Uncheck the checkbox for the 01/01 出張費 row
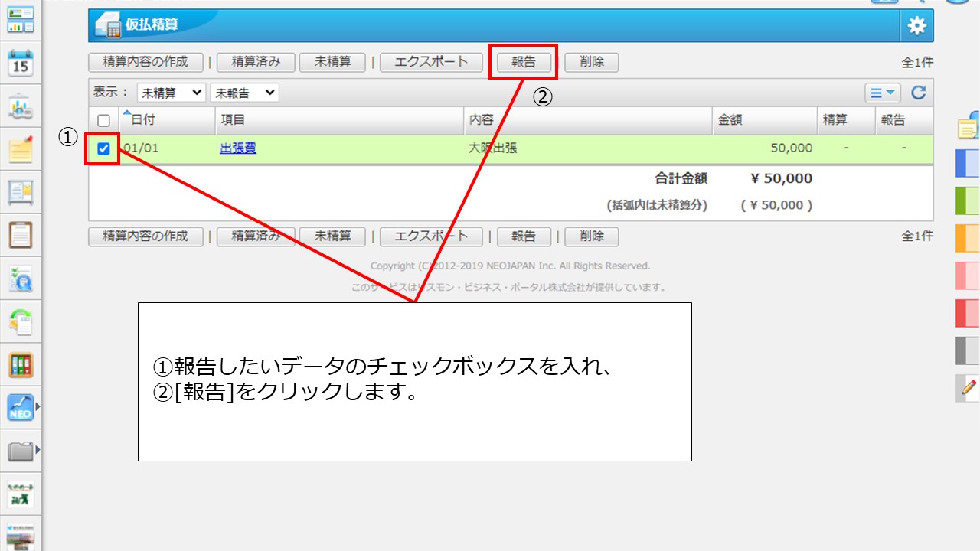This screenshot has width=980, height=551. tap(103, 148)
